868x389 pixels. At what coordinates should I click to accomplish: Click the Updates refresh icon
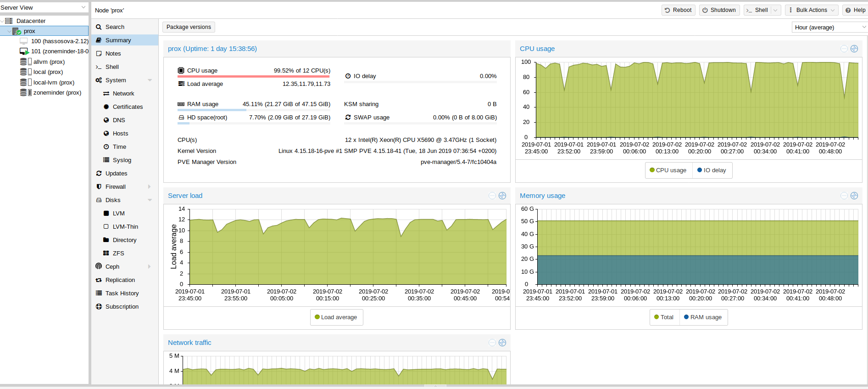99,174
